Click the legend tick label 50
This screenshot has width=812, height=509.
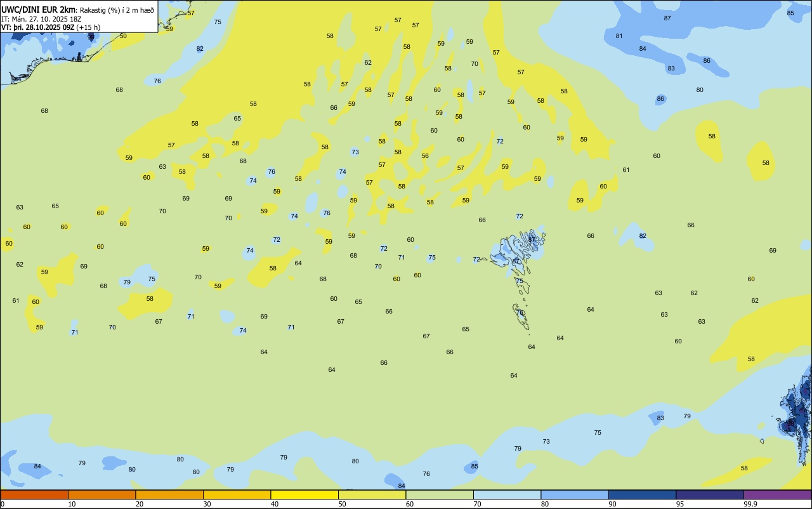click(x=342, y=504)
